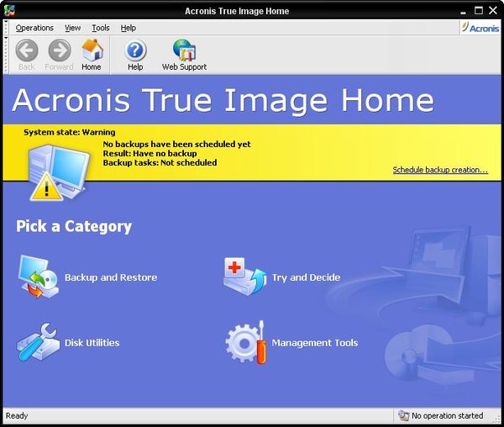Click the 'System state: Warning' text
The image size is (504, 427).
click(70, 132)
